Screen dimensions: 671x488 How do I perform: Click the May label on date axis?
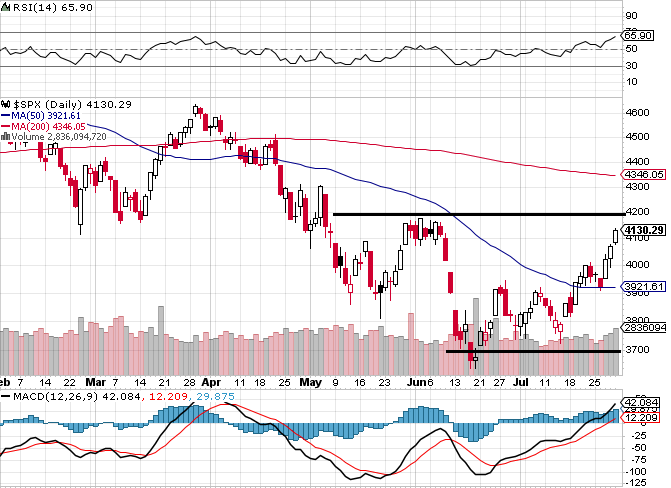311,382
